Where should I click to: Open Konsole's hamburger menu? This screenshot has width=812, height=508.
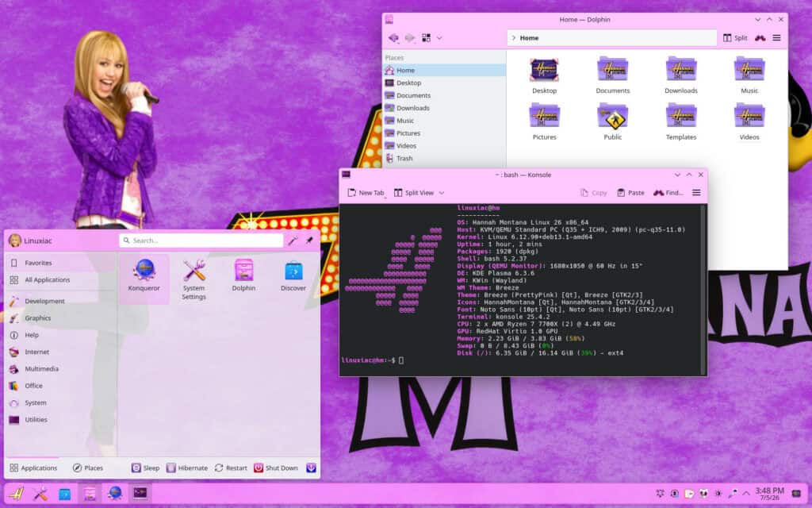pyautogui.click(x=696, y=193)
